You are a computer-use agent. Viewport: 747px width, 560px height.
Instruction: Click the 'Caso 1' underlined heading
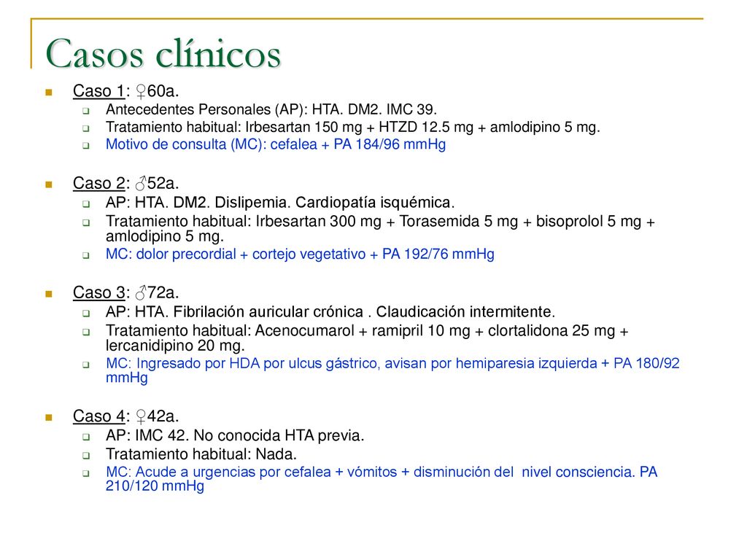tap(98, 91)
